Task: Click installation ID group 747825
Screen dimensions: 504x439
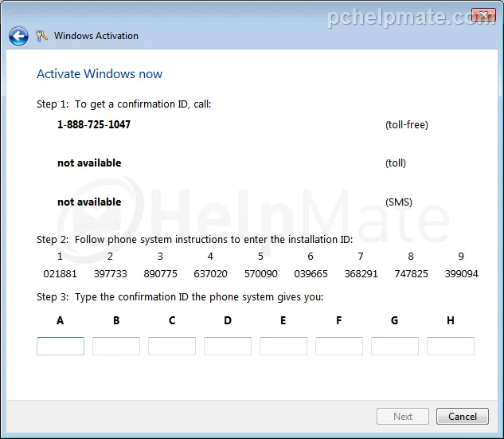Action: click(411, 274)
